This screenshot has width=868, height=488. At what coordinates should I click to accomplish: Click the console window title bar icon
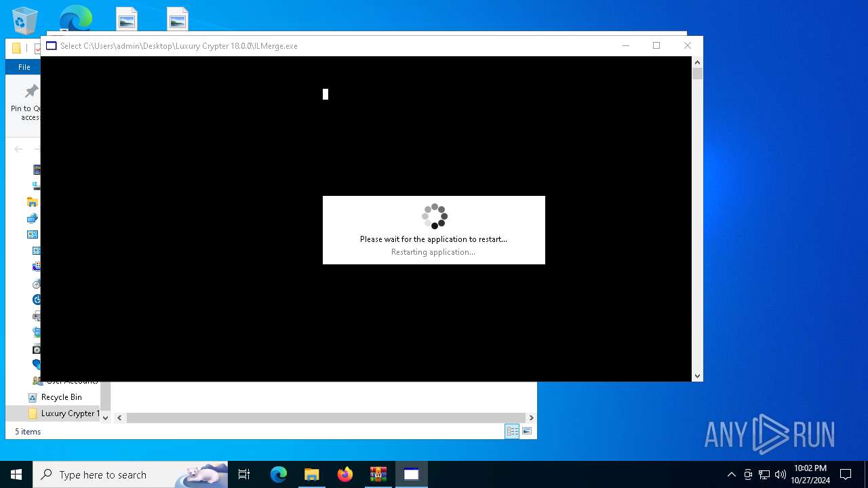tap(52, 46)
